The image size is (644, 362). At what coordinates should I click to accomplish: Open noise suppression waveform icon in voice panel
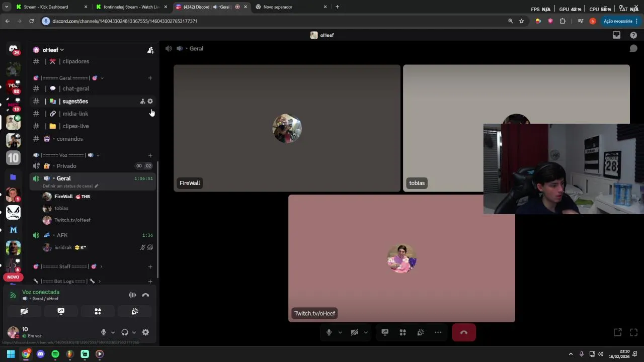tap(132, 295)
